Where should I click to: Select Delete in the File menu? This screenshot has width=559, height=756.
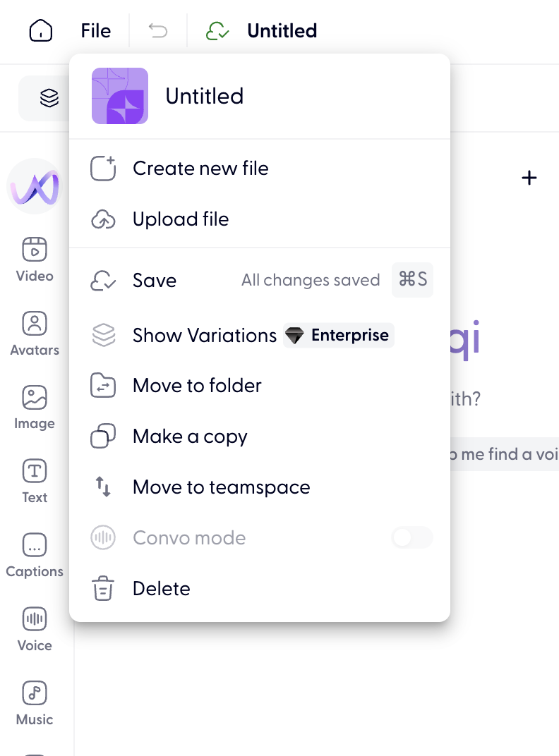coord(260,589)
